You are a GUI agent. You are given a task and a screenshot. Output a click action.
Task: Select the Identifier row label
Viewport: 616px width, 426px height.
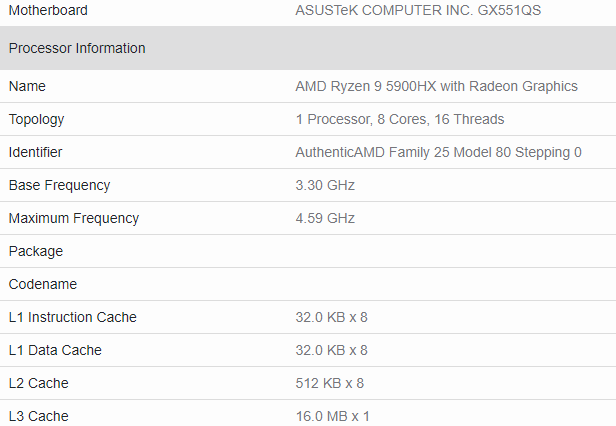(35, 152)
